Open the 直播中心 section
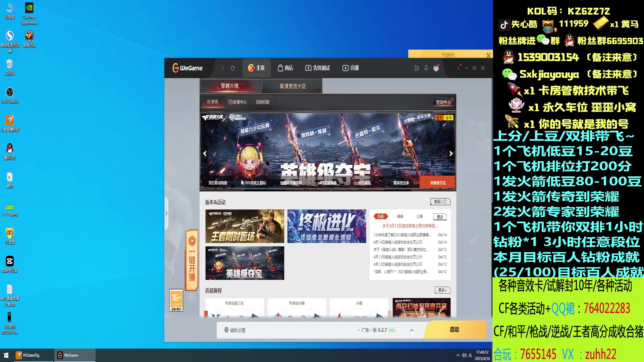The height and width of the screenshot is (362, 644). [237, 102]
